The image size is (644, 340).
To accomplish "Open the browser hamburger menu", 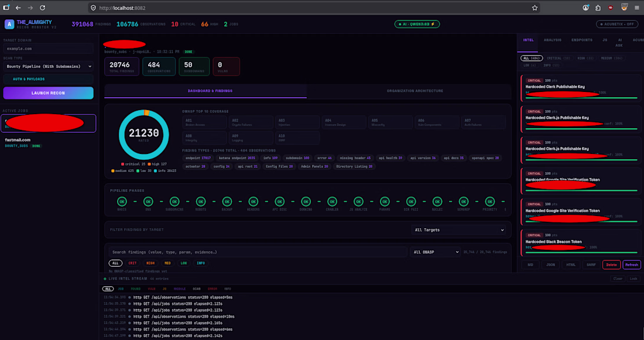I will coord(637,8).
